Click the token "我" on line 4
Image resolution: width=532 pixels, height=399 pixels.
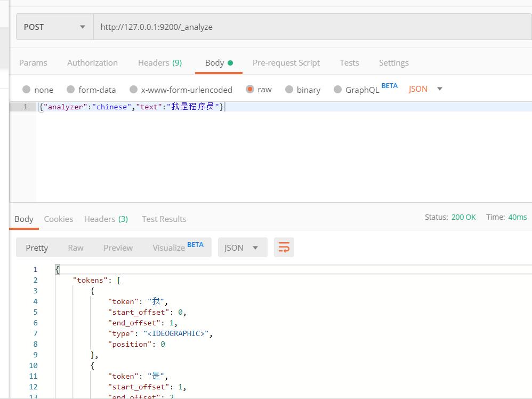156,301
